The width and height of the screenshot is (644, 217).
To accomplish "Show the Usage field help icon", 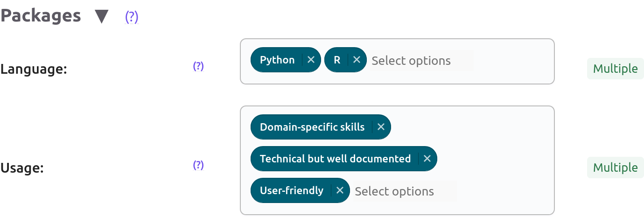I will click(x=198, y=165).
